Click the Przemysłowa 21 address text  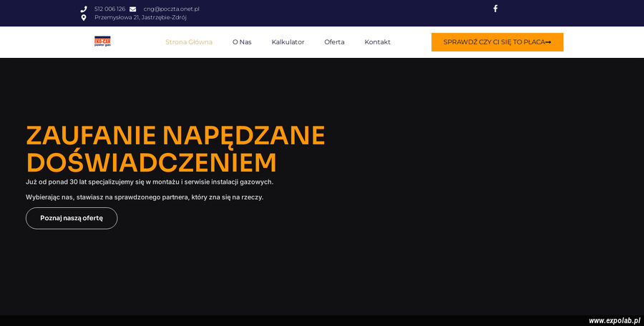point(140,18)
